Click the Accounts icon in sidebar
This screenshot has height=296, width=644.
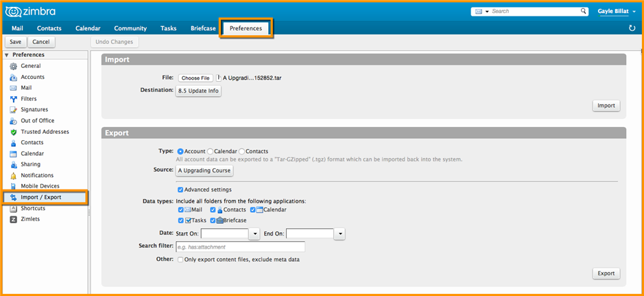pos(13,78)
